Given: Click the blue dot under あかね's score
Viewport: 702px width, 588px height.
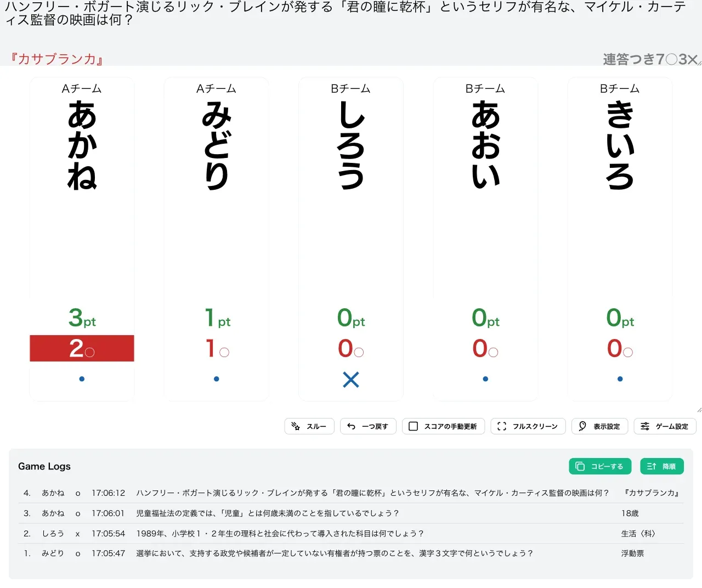Looking at the screenshot, I should [x=82, y=379].
